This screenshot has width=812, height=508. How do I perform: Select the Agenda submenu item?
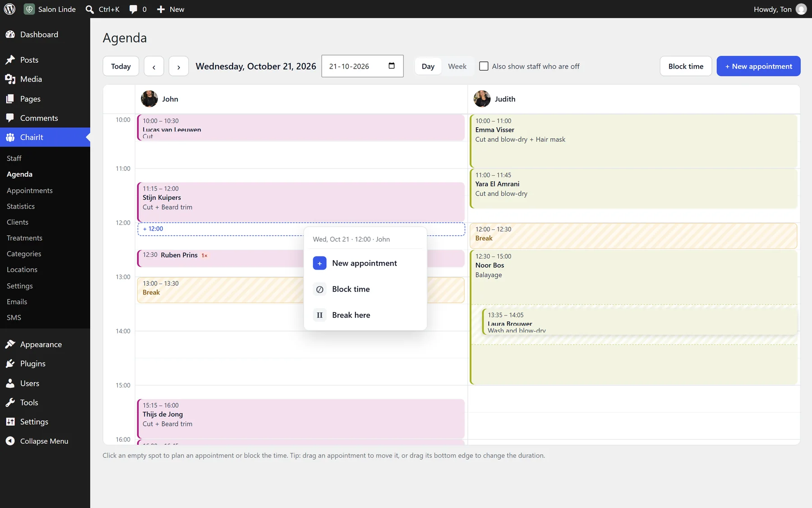click(x=19, y=174)
